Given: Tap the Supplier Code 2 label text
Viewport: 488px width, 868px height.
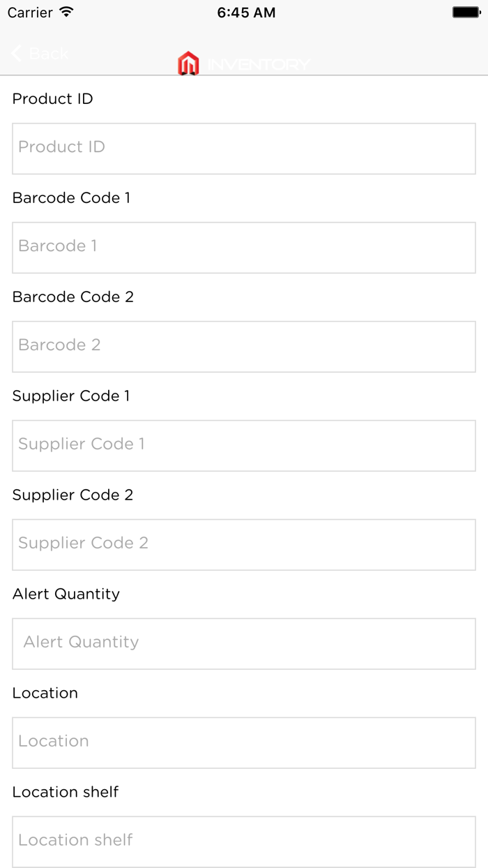Looking at the screenshot, I should 73,495.
